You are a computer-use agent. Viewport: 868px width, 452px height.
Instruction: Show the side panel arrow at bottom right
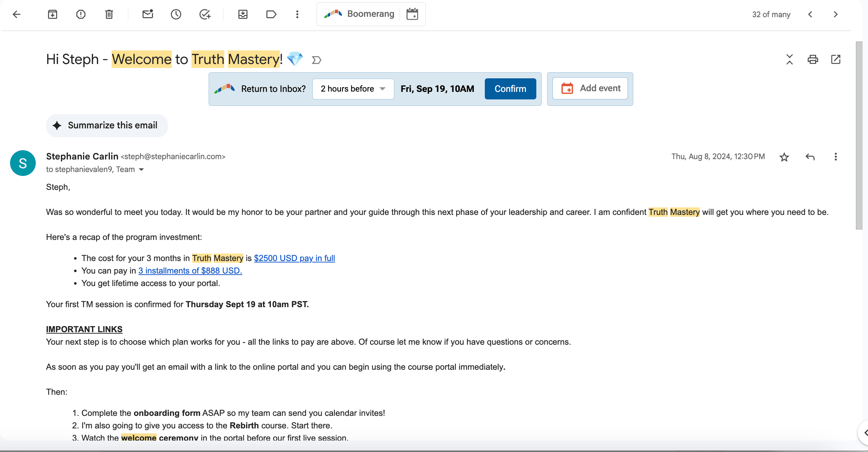(864, 433)
